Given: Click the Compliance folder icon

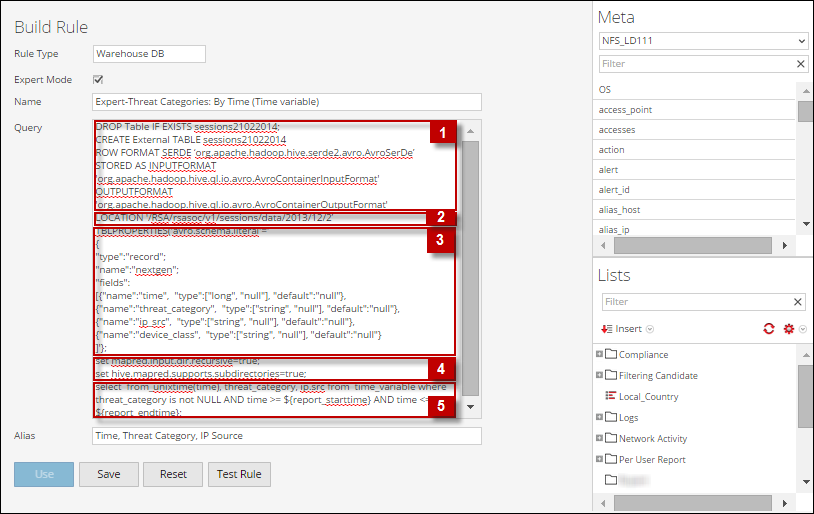Looking at the screenshot, I should (x=611, y=354).
